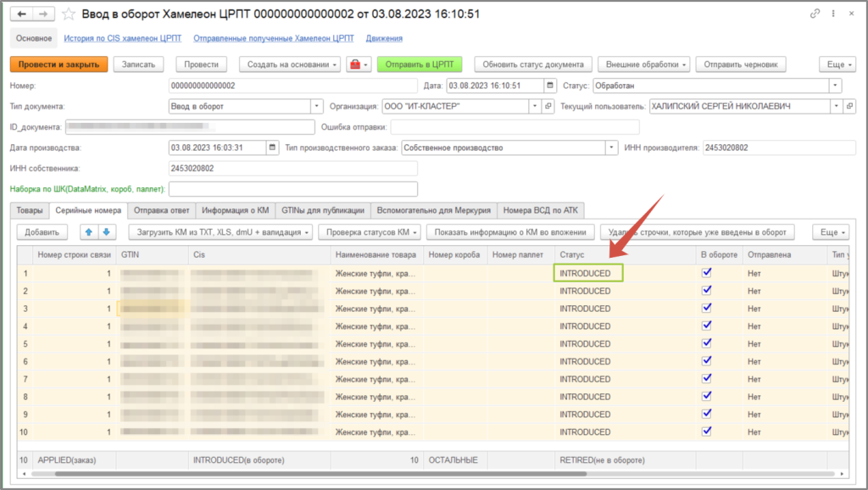Toggle В обороте checkbox in row 6
Screen dimensions: 868x490
pyautogui.click(x=706, y=361)
